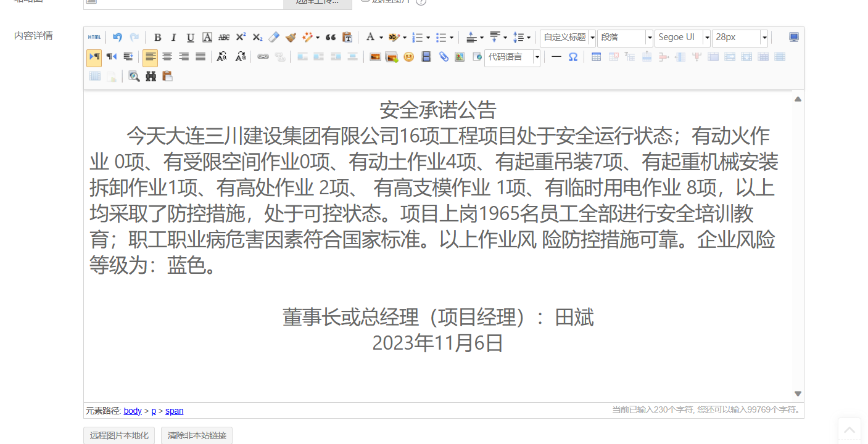The height and width of the screenshot is (444, 868).
Task: Toggle center alignment
Action: point(167,57)
